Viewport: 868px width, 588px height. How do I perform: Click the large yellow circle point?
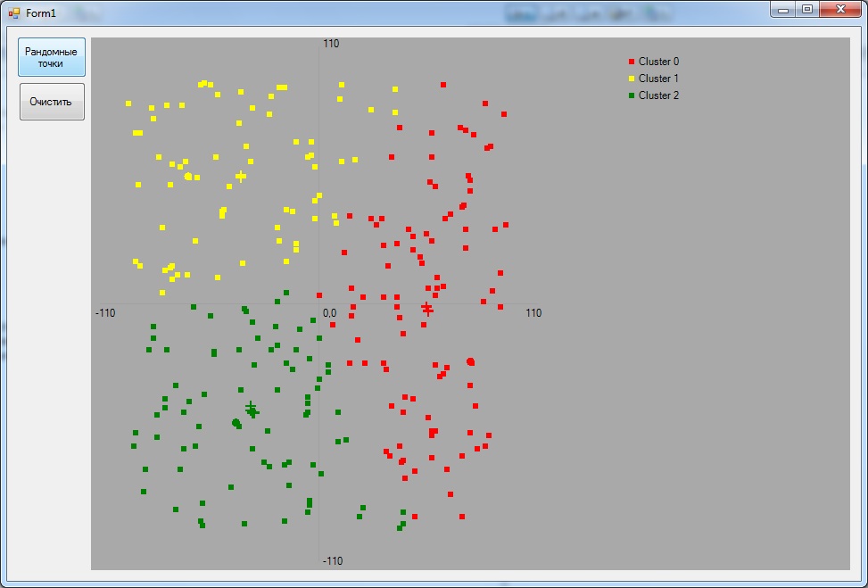[x=188, y=176]
